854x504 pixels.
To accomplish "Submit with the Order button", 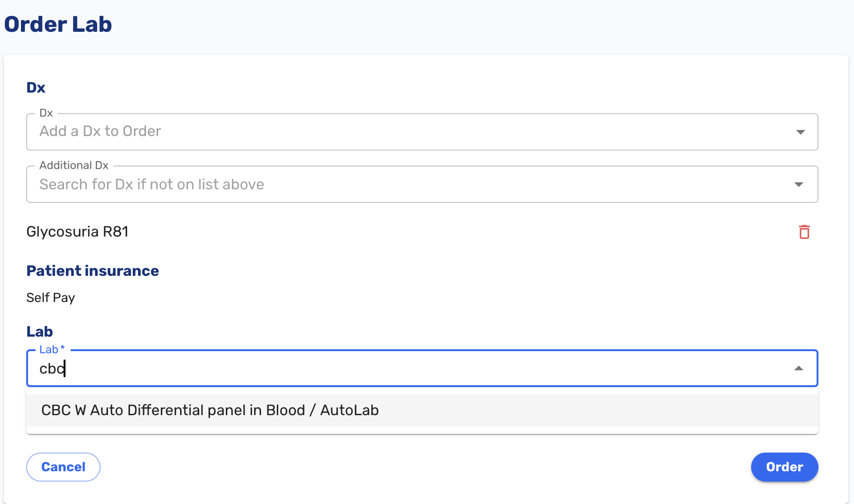I will tap(784, 467).
